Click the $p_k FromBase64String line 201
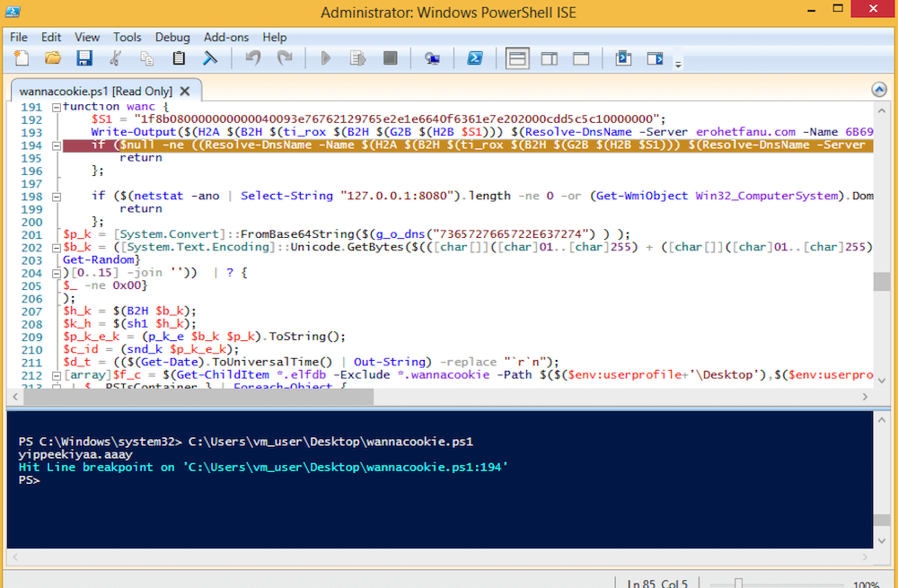Screen dimensions: 898x588 [347, 234]
